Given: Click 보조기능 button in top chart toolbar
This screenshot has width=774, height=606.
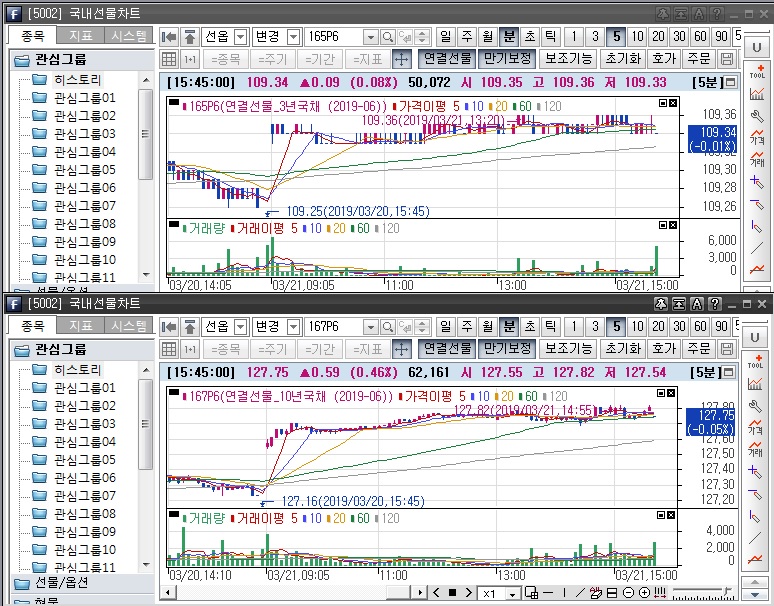Looking at the screenshot, I should coord(569,59).
